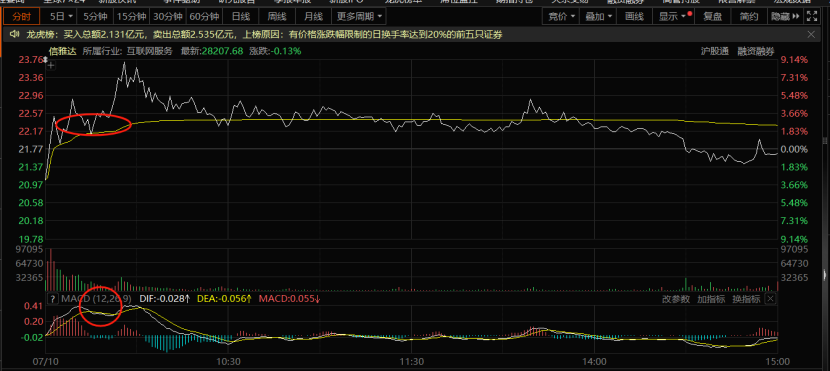The height and width of the screenshot is (371, 830).
Task: Click the 14:00 time axis label
Action: 594,362
